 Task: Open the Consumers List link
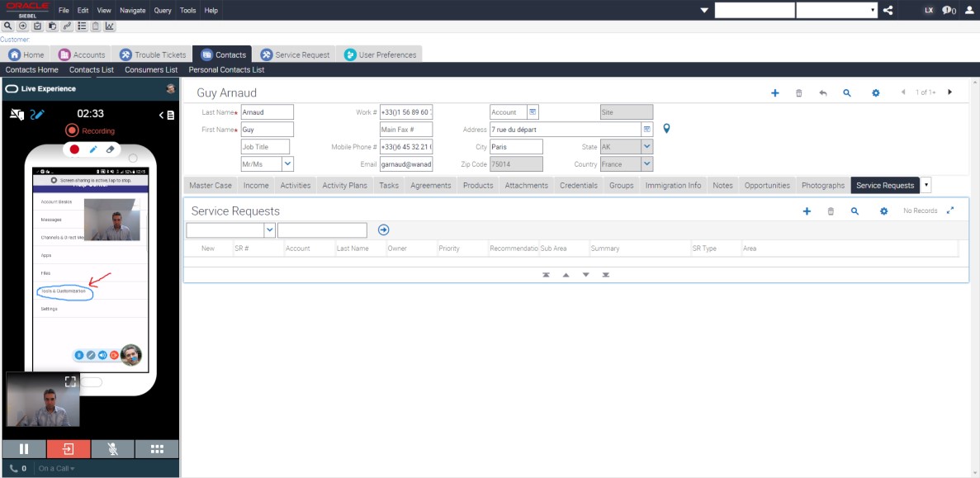(151, 70)
